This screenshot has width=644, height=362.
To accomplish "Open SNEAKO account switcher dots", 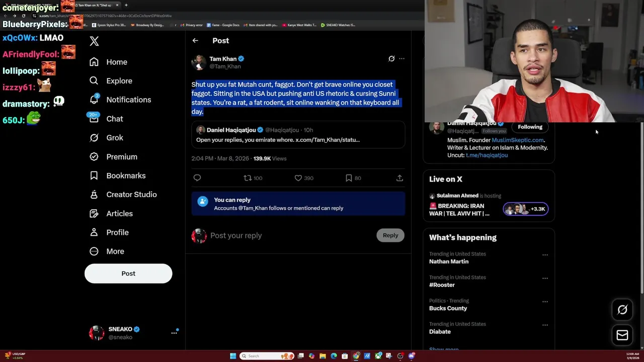I will coord(174,332).
